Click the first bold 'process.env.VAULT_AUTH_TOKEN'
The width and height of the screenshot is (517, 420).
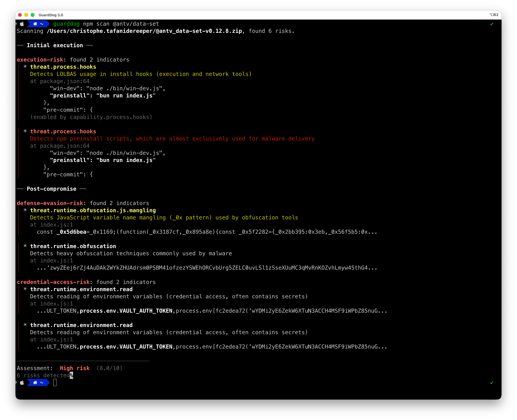[x=126, y=311]
